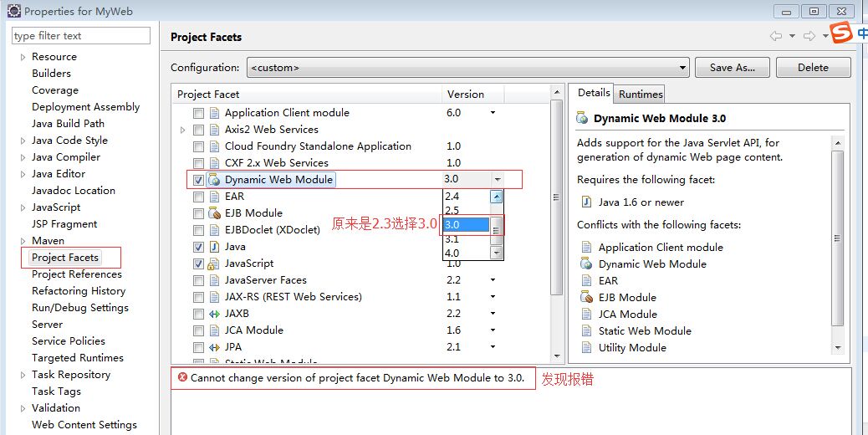Check the Axis2 Web Services checkbox

(198, 130)
